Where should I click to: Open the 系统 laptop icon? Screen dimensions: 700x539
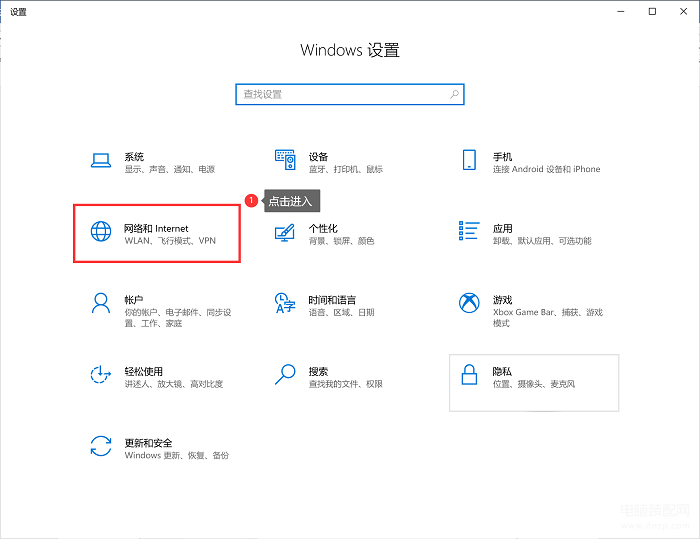click(101, 160)
